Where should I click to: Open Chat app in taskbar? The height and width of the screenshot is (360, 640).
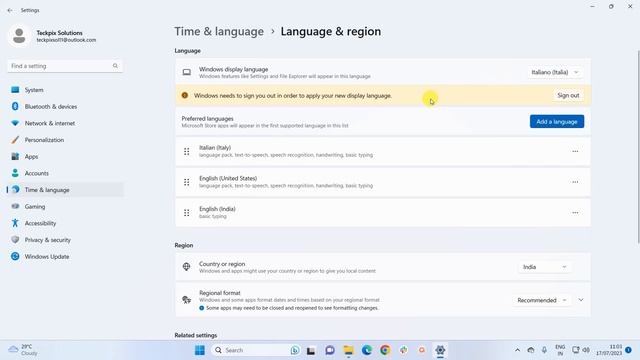(330, 350)
